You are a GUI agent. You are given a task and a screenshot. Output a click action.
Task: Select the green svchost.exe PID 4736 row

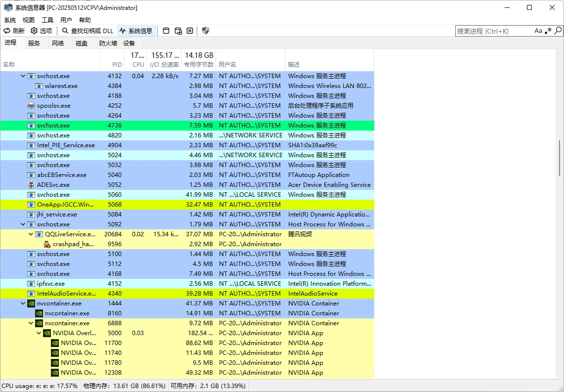pyautogui.click(x=187, y=126)
